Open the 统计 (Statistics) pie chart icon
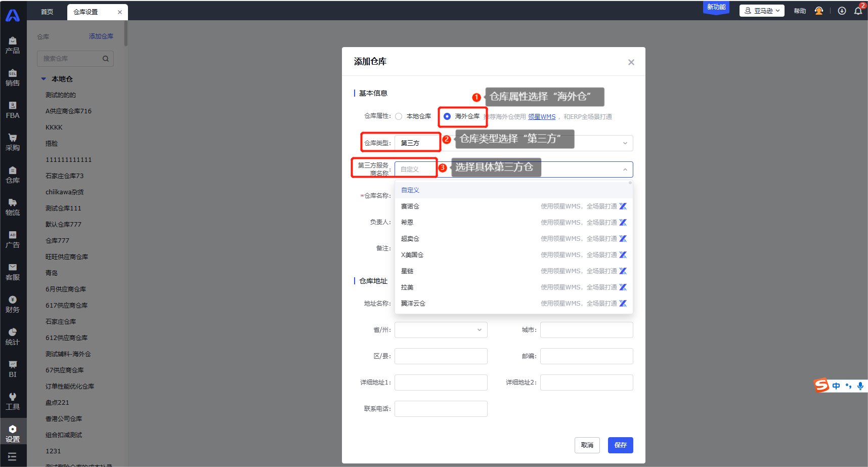The image size is (868, 467). click(x=13, y=336)
